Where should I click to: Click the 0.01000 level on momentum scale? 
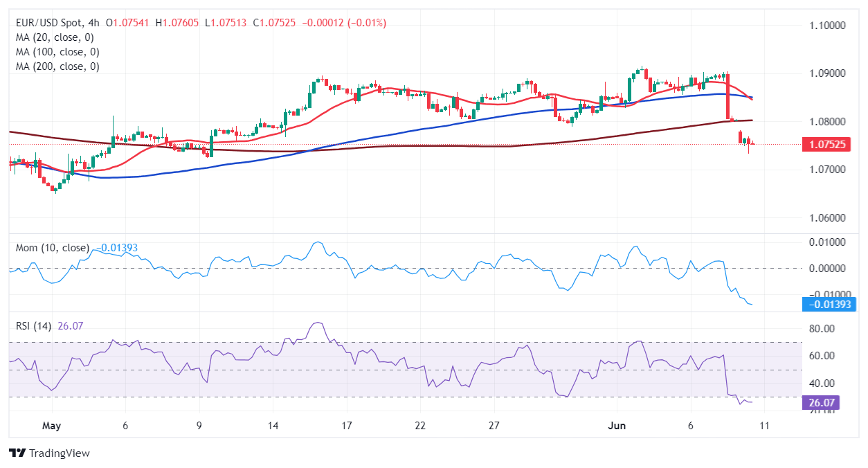[826, 242]
